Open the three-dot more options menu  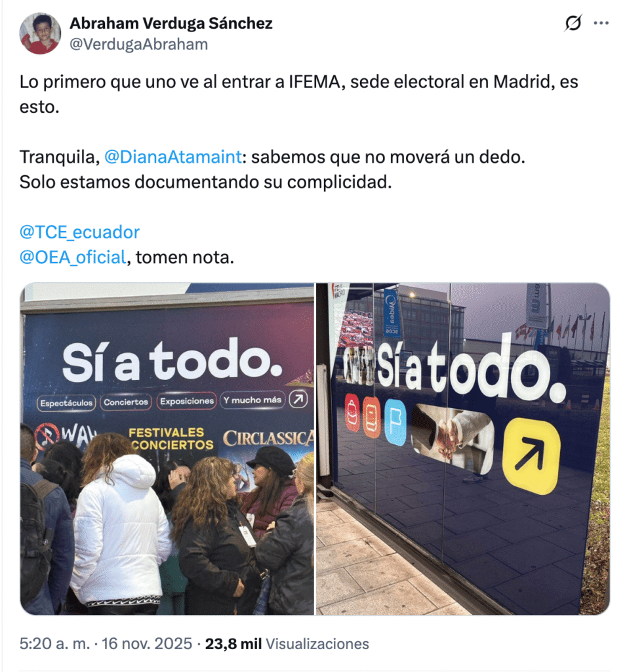601,23
